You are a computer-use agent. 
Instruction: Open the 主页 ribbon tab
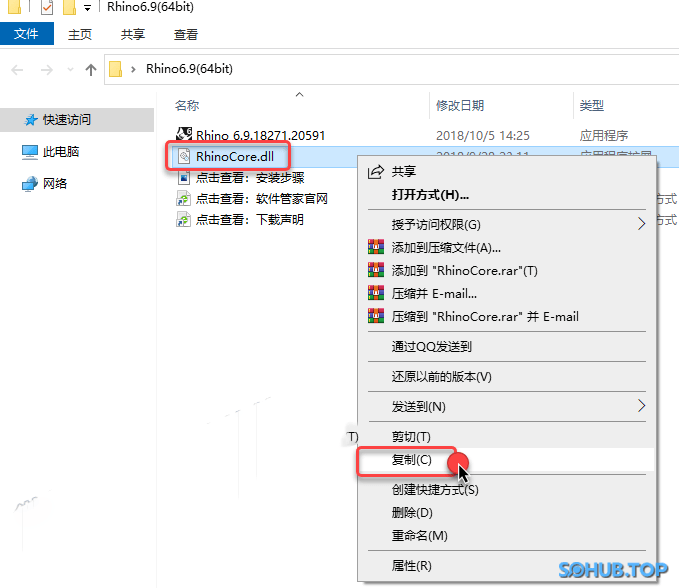[x=80, y=34]
